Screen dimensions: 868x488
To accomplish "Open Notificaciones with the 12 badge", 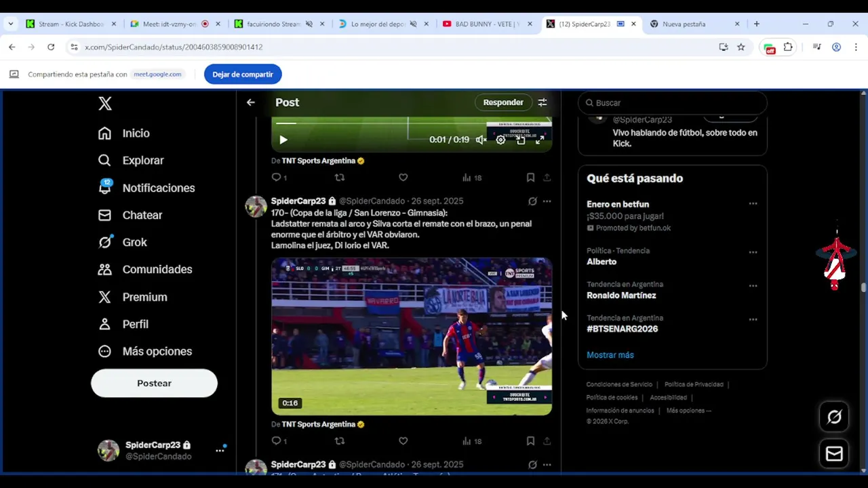I will click(146, 188).
